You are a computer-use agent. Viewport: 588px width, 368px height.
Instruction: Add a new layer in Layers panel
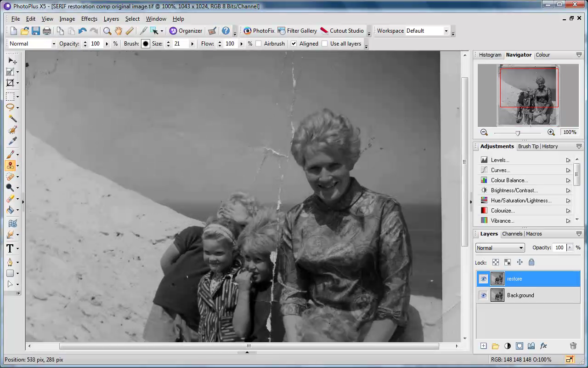pyautogui.click(x=483, y=346)
